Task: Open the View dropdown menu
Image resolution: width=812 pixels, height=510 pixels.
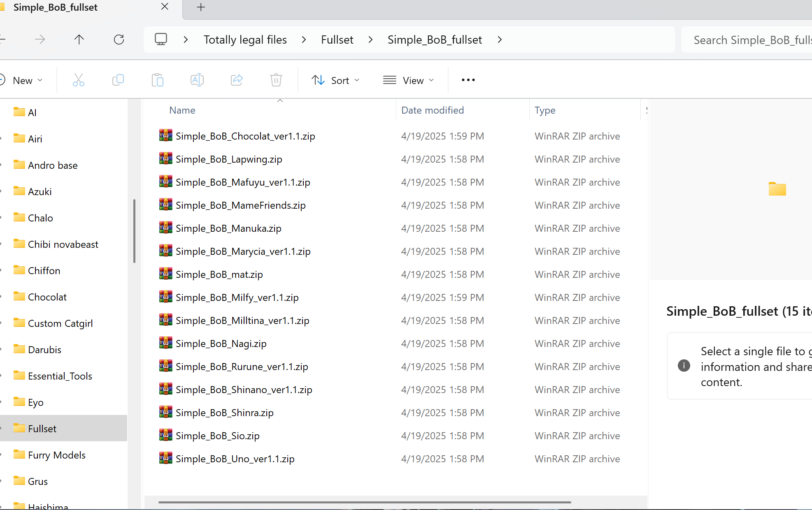Action: coord(409,80)
